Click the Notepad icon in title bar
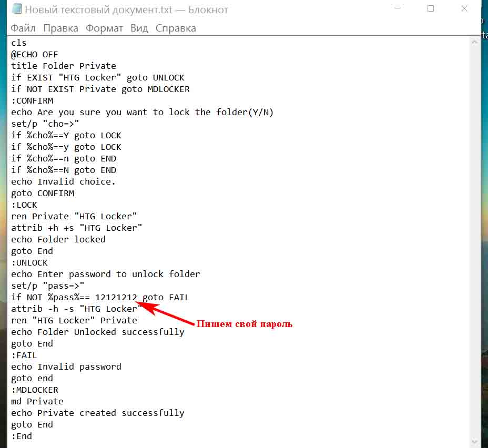The image size is (488, 448). click(x=16, y=9)
